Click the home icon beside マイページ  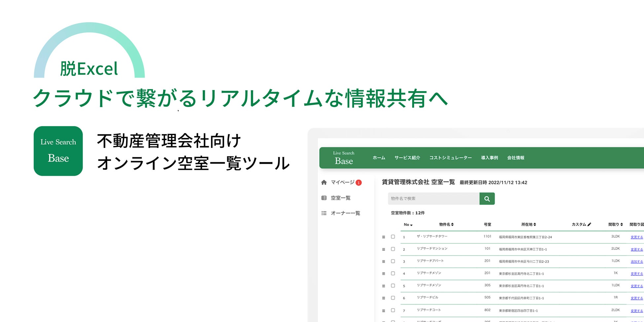click(324, 182)
